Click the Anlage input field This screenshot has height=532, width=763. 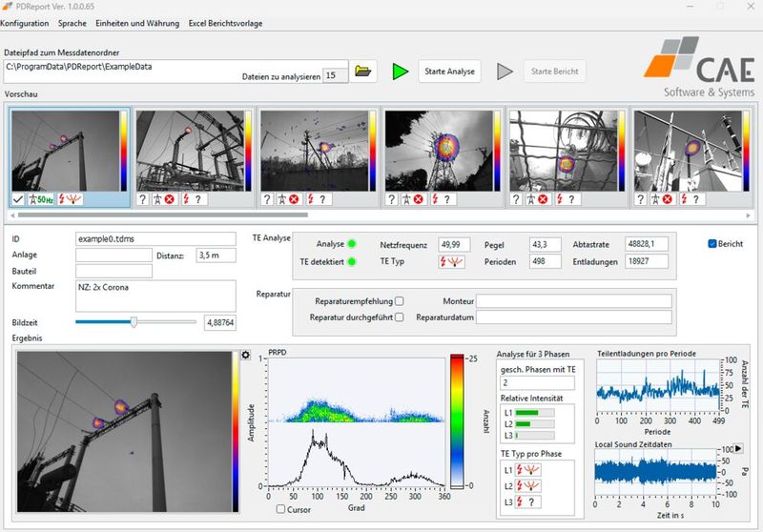tap(113, 256)
